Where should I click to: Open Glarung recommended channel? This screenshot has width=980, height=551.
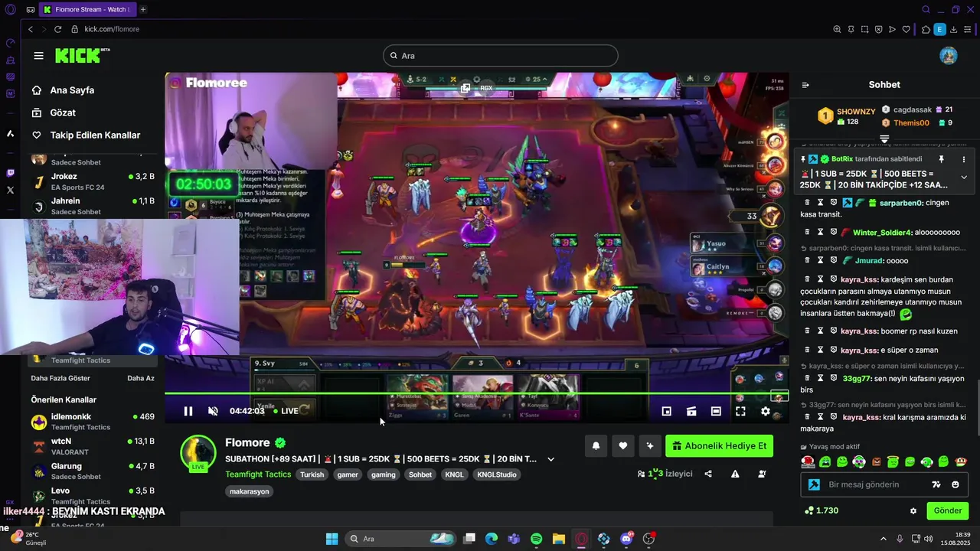click(x=92, y=471)
